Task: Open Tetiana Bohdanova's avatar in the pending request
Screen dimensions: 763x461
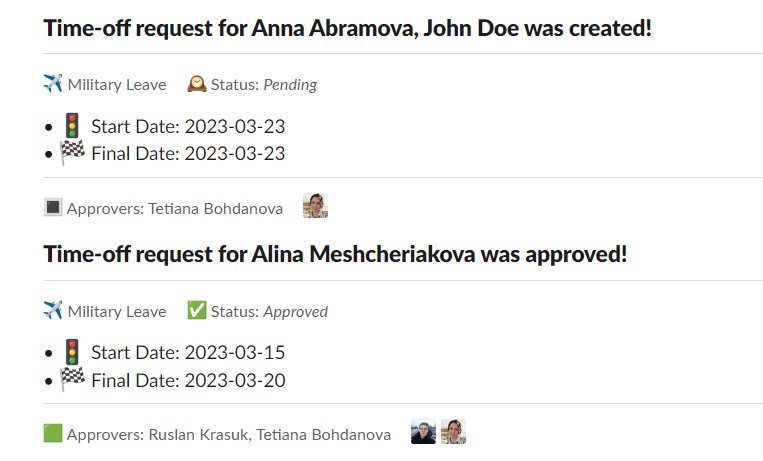Action: click(315, 207)
